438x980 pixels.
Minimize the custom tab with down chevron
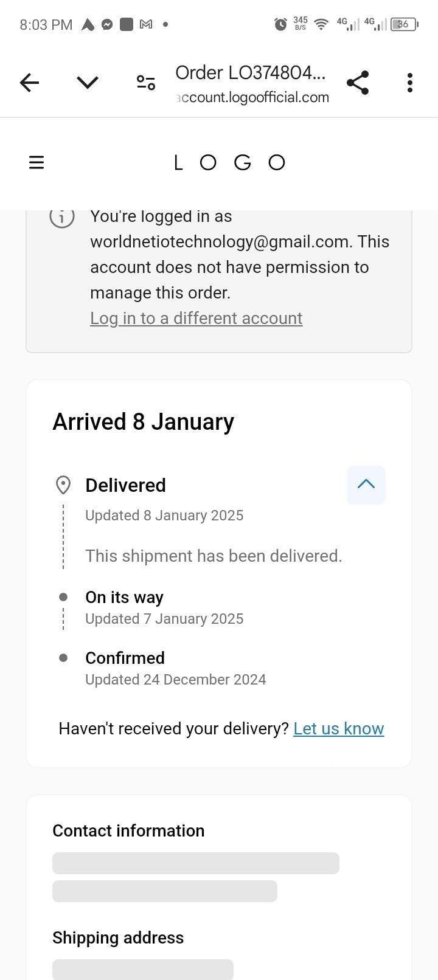click(88, 83)
